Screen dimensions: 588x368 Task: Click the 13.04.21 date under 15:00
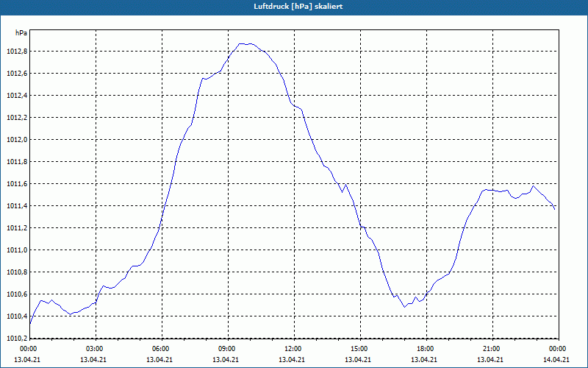[358, 360]
